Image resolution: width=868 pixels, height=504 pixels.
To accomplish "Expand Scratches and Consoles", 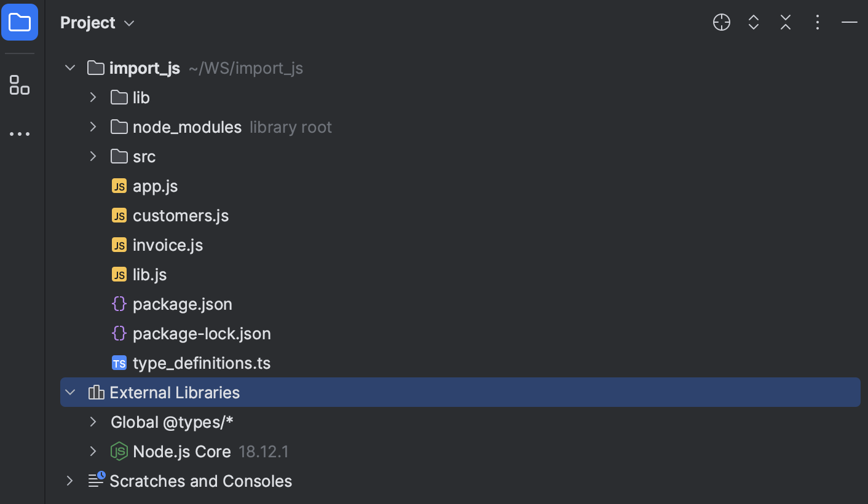I will [x=69, y=481].
